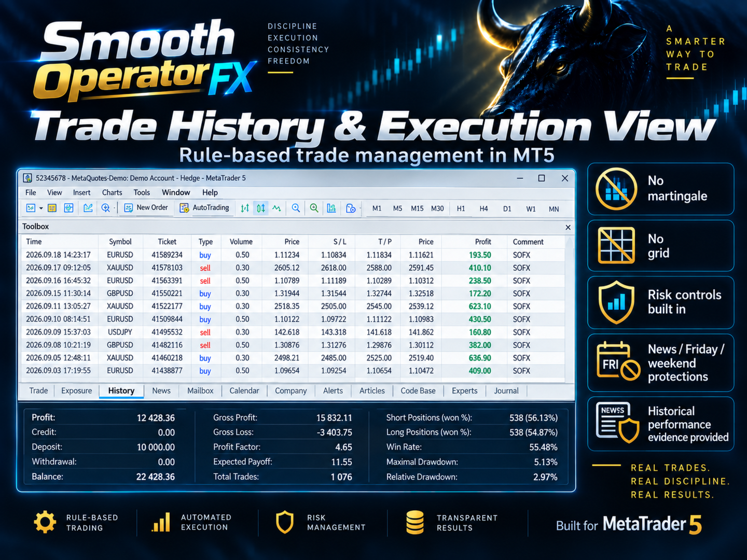Select the H1 timeframe
This screenshot has width=747, height=560.
[461, 209]
